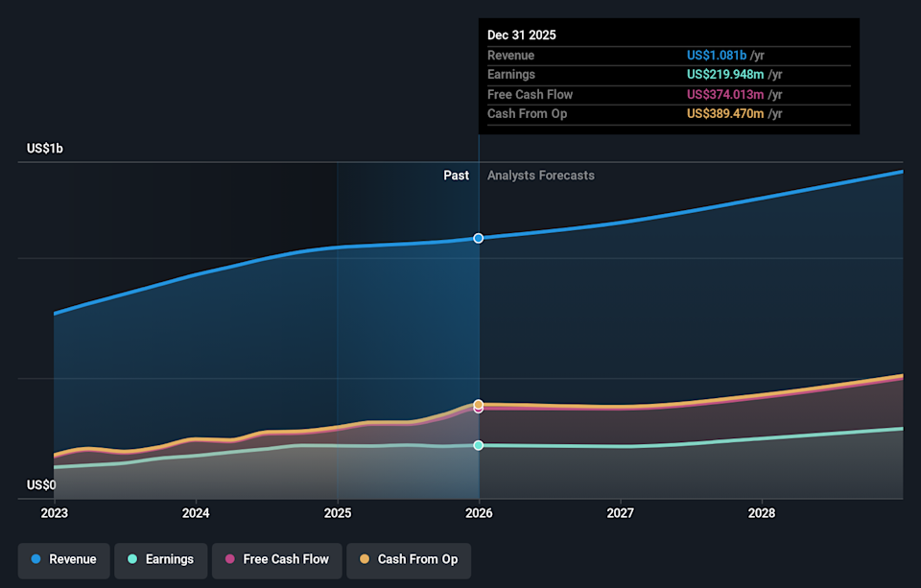Toggle the Earnings series visibility
Screen dimensions: 921x588
[160, 559]
